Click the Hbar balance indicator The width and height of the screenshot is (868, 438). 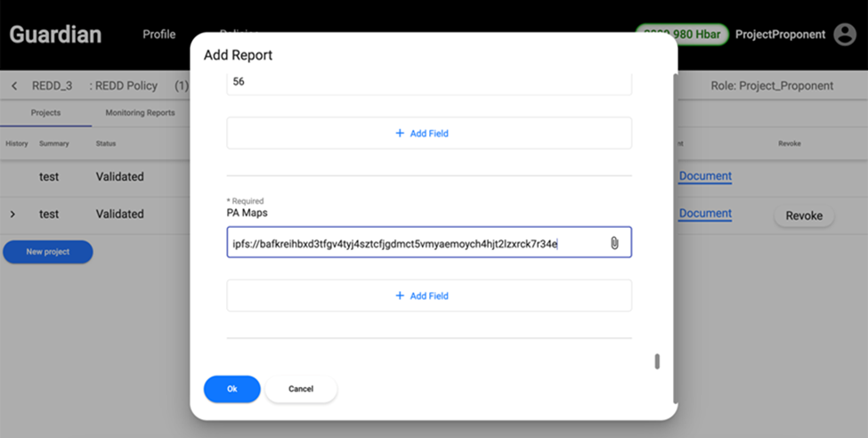tap(681, 35)
